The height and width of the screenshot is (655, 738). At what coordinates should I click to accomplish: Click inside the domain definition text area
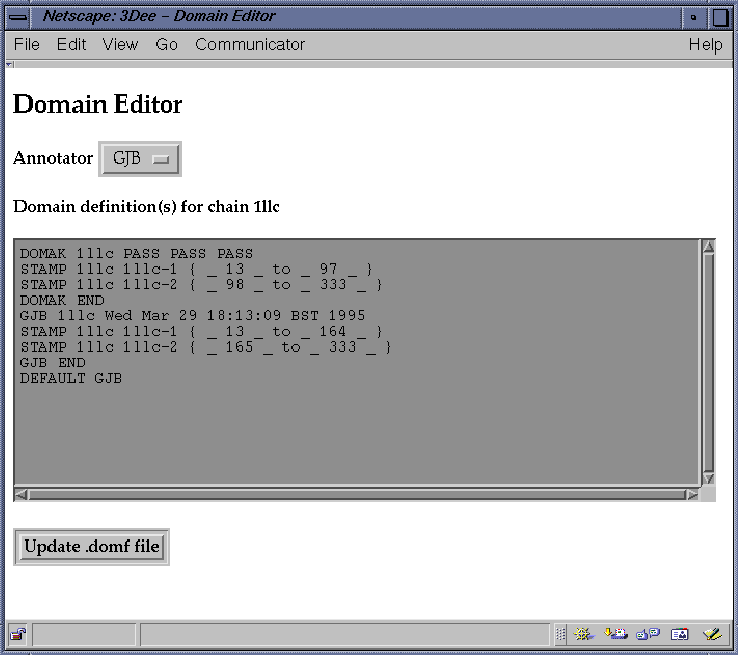pyautogui.click(x=357, y=361)
